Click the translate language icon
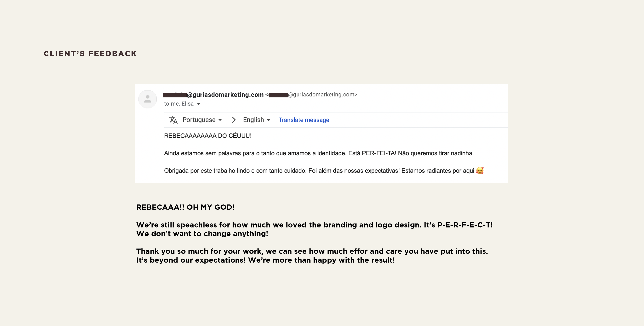 click(173, 120)
